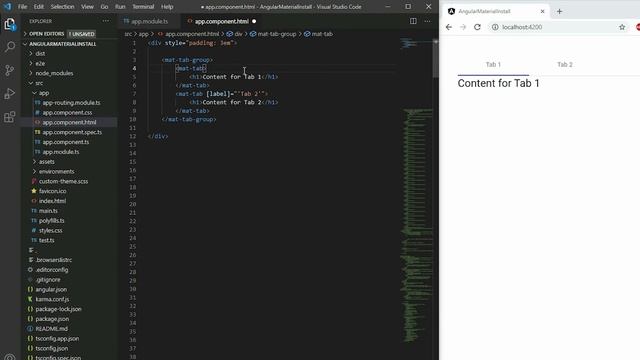
Task: Open the Extensions view
Action: 10,117
